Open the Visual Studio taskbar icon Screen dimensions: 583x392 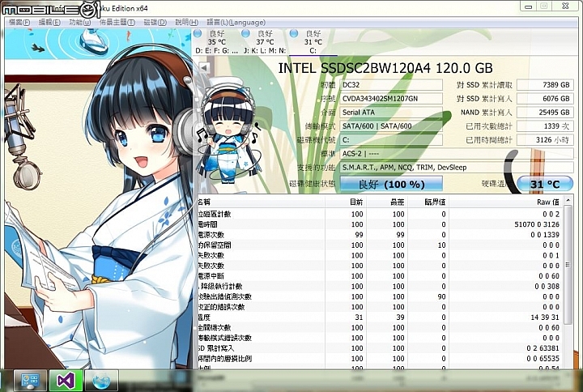point(66,381)
